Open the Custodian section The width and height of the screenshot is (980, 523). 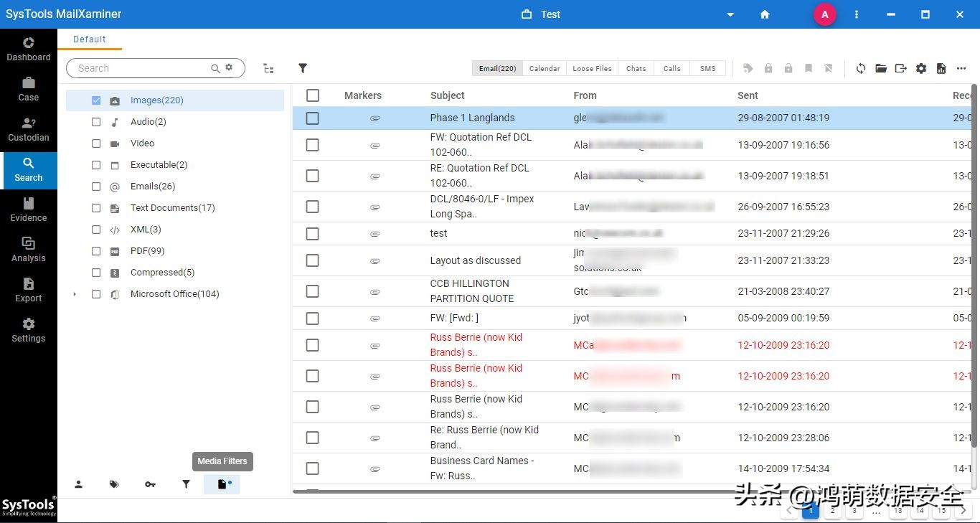pyautogui.click(x=29, y=129)
